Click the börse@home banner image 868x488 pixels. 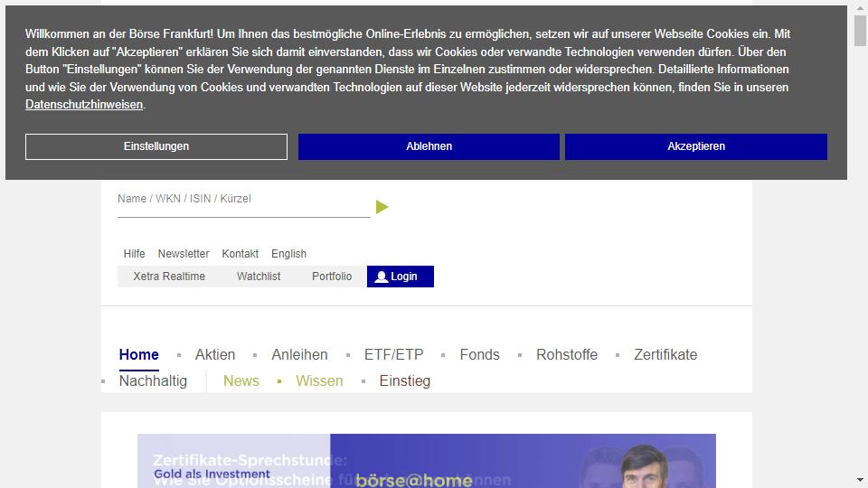coord(426,460)
